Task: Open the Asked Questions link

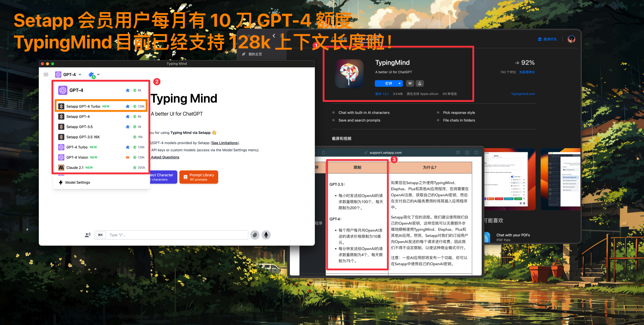Action: (165, 157)
